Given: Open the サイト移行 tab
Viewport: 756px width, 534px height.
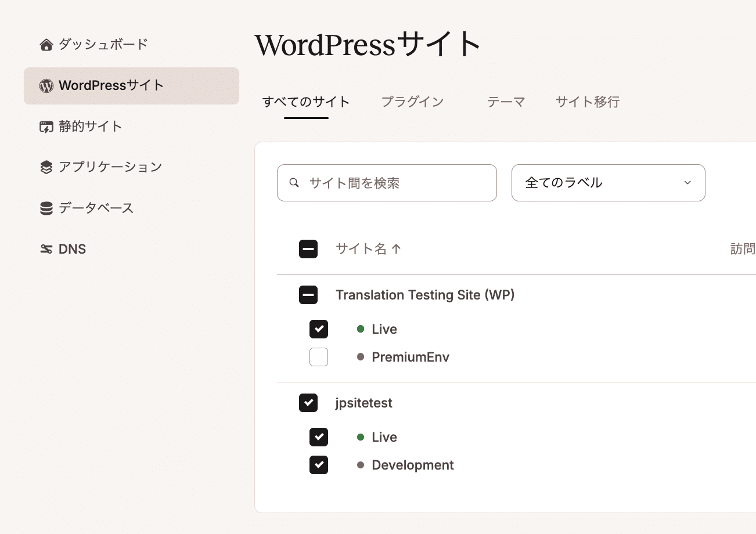Looking at the screenshot, I should 588,102.
